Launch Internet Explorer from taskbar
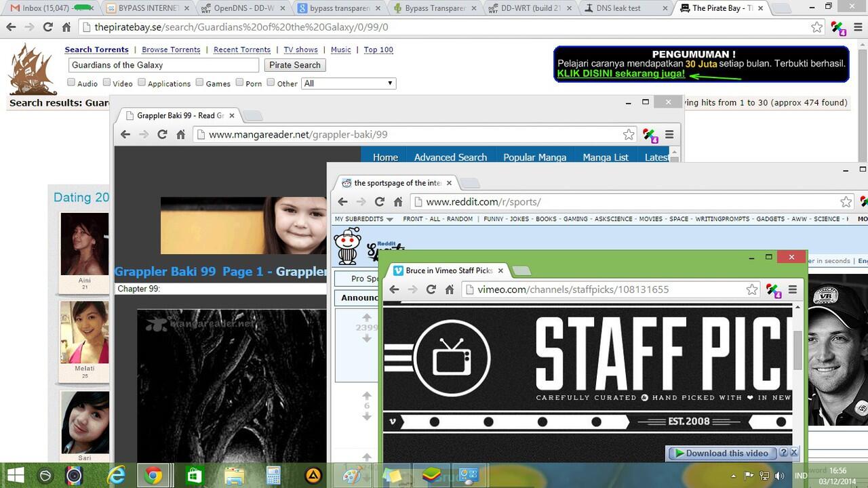Screen dimensions: 868x488 pyautogui.click(x=116, y=476)
